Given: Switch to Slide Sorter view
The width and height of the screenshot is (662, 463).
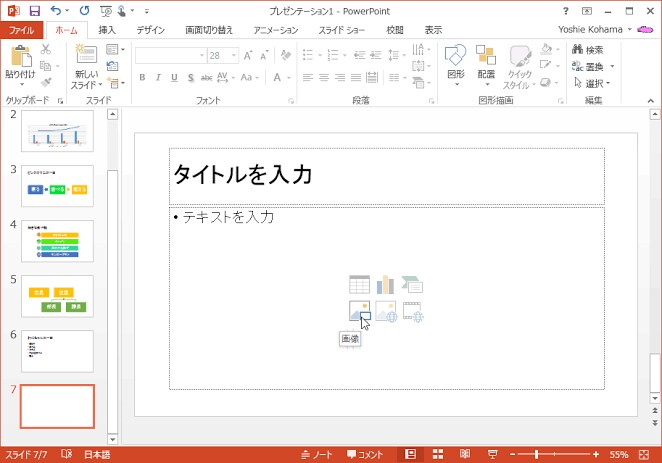Looking at the screenshot, I should pyautogui.click(x=438, y=454).
